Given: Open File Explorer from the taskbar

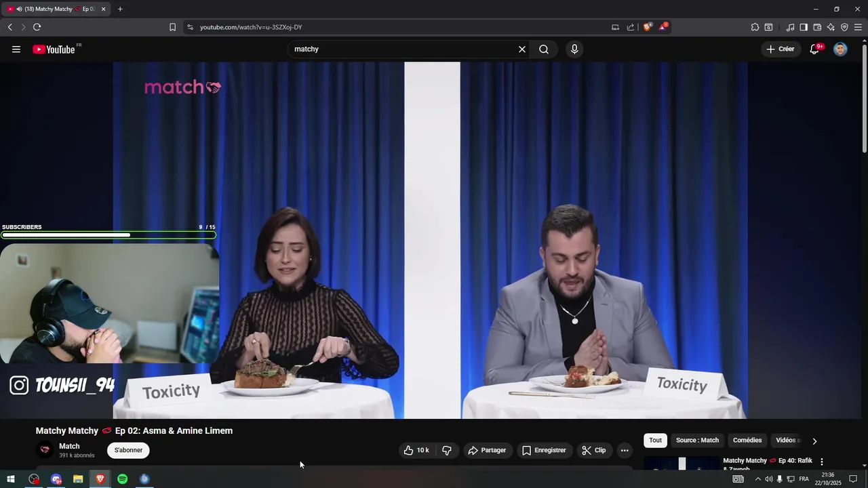Looking at the screenshot, I should 78,479.
